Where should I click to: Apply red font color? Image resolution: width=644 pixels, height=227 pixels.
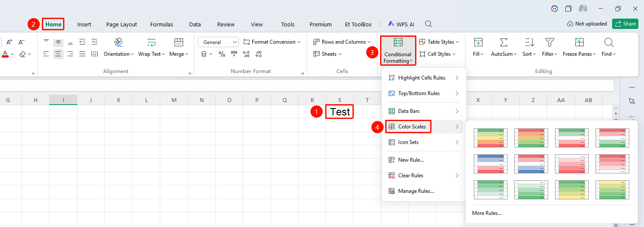5,54
